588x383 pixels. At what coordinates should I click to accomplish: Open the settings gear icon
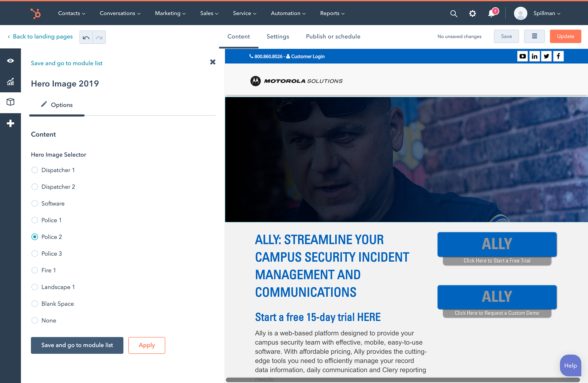tap(473, 13)
